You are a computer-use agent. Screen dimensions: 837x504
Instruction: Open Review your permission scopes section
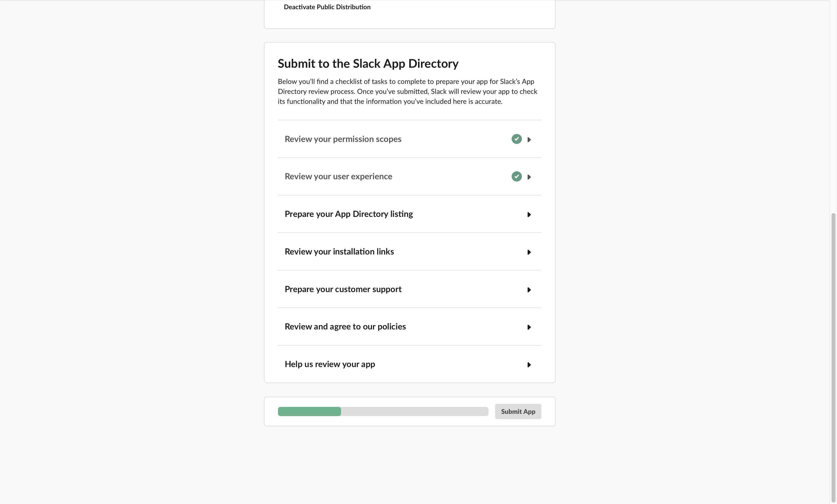(x=409, y=139)
